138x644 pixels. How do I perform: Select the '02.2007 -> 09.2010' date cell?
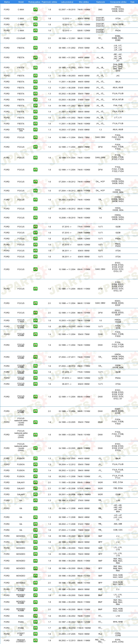[x=67, y=10]
